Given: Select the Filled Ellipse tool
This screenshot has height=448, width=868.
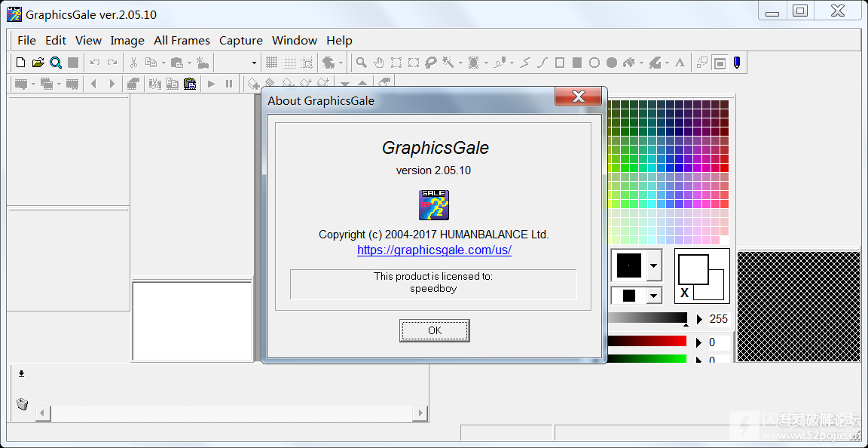Looking at the screenshot, I should pos(612,63).
